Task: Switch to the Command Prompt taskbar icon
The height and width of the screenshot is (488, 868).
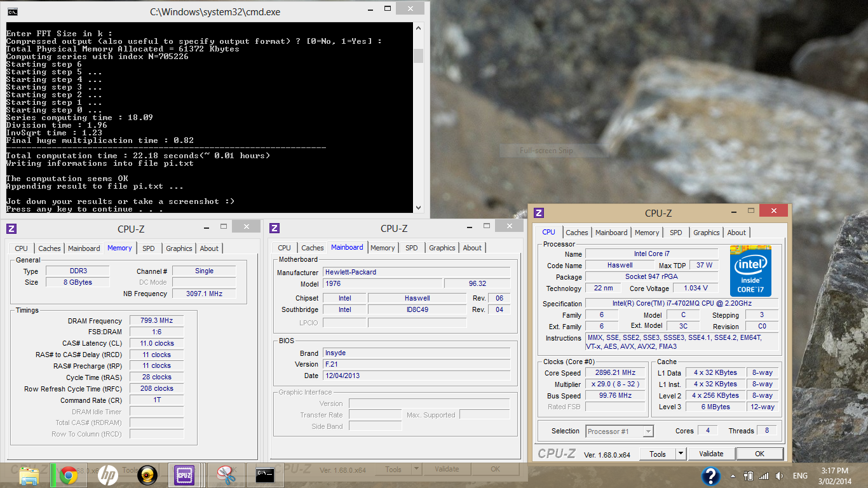Action: pyautogui.click(x=264, y=475)
